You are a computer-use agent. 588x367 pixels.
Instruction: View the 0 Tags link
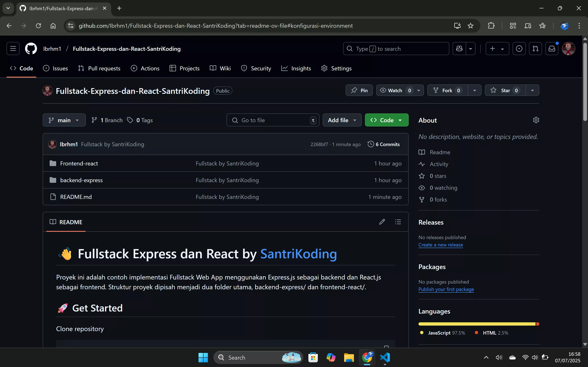pos(140,120)
